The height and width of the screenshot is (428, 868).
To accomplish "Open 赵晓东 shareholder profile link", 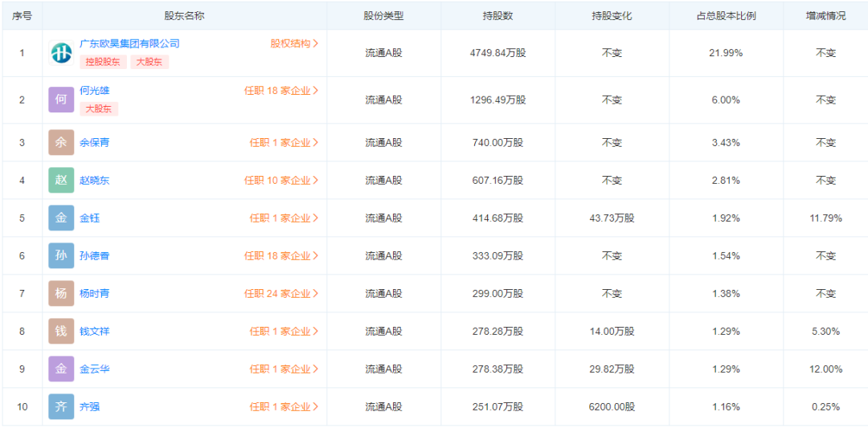I will pyautogui.click(x=94, y=180).
